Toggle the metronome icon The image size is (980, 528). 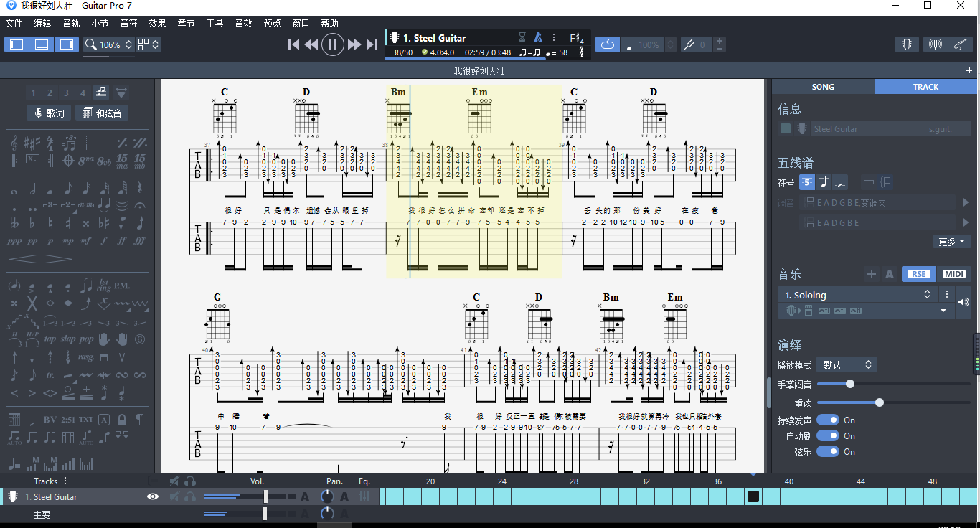coord(537,38)
